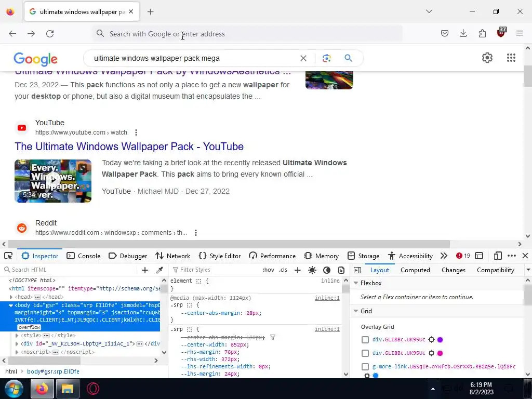This screenshot has width=532, height=399.
Task: Expand the div _Nv_KZL3oH node
Action: 17,344
